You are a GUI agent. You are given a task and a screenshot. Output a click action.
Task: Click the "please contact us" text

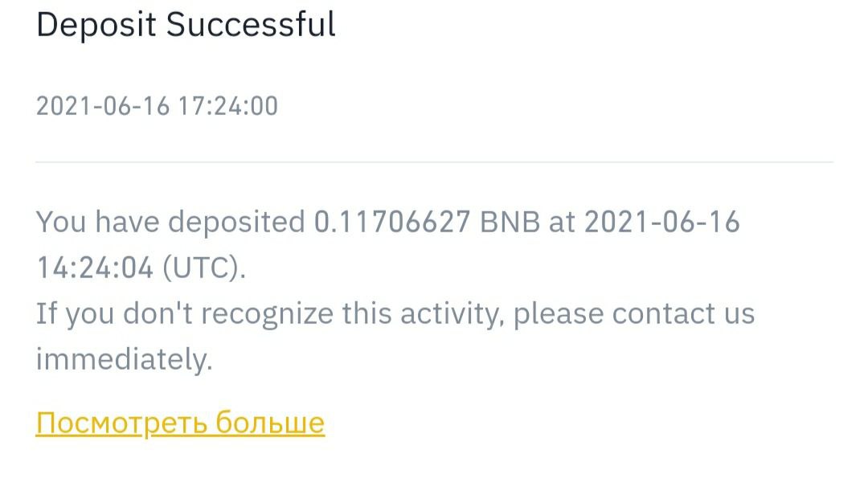click(x=634, y=313)
